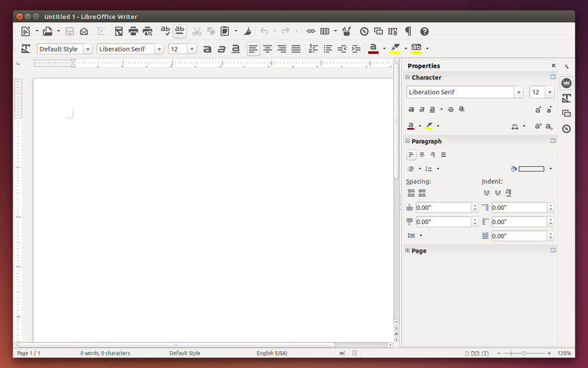
Task: Increase paragraph spacing in sidebar
Action: click(x=412, y=193)
